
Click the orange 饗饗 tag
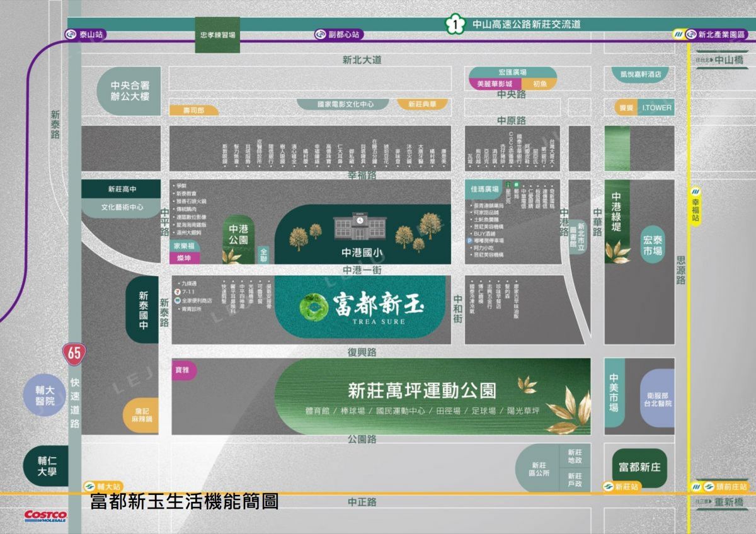tap(626, 108)
